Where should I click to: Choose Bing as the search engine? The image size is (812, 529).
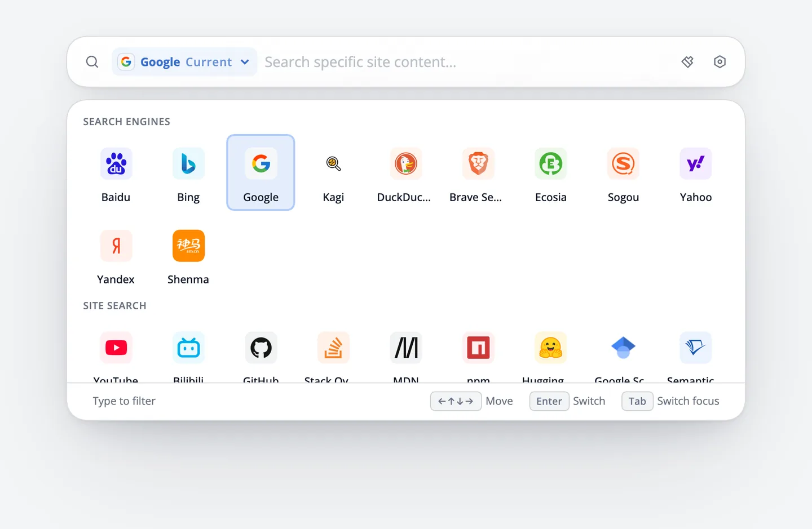(188, 172)
